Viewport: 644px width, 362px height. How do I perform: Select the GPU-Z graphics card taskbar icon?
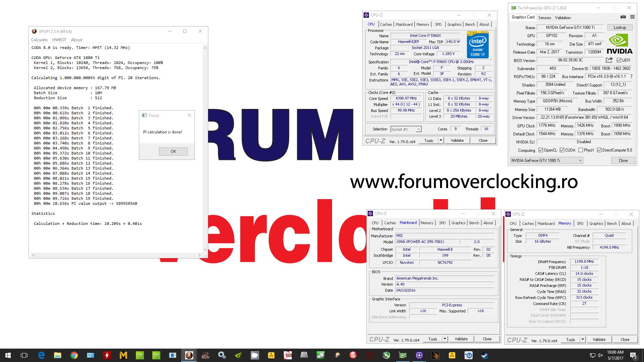point(403,355)
